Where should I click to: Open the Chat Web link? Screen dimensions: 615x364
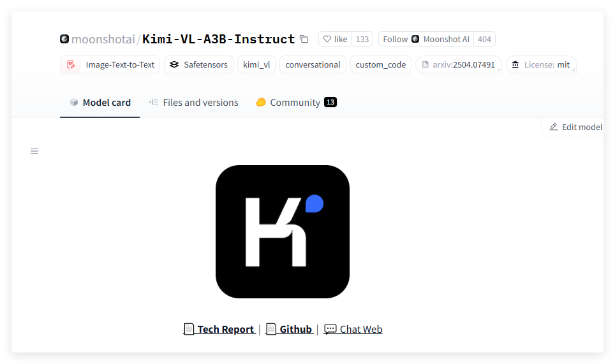tap(353, 329)
